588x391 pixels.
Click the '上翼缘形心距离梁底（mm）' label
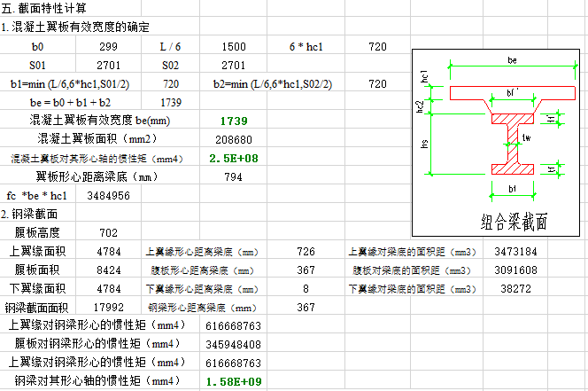click(x=203, y=252)
